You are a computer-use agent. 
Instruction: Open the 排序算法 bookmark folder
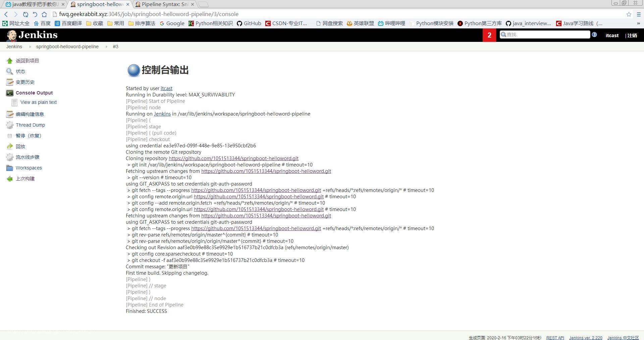coord(142,23)
